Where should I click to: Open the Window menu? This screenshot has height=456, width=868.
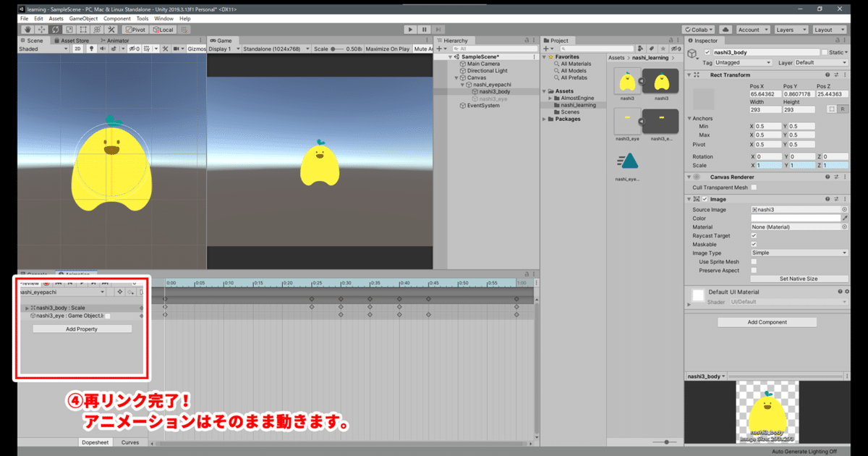(164, 18)
